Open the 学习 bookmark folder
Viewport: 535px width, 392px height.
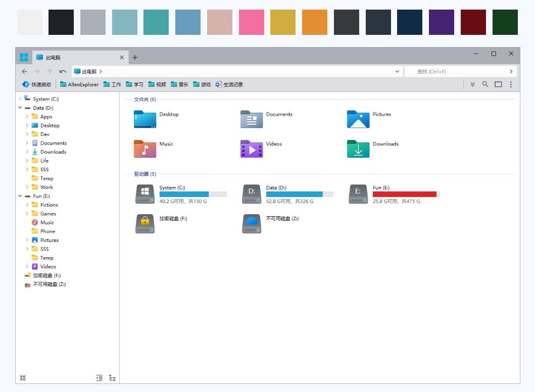[134, 84]
